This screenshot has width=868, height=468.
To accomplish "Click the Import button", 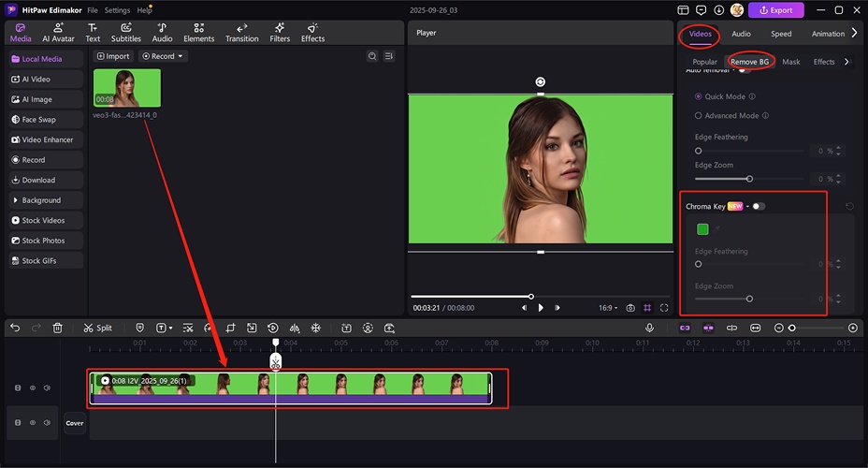I will (x=113, y=56).
